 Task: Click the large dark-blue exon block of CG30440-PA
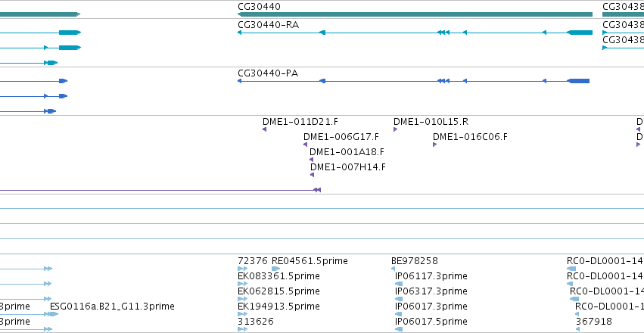point(578,81)
